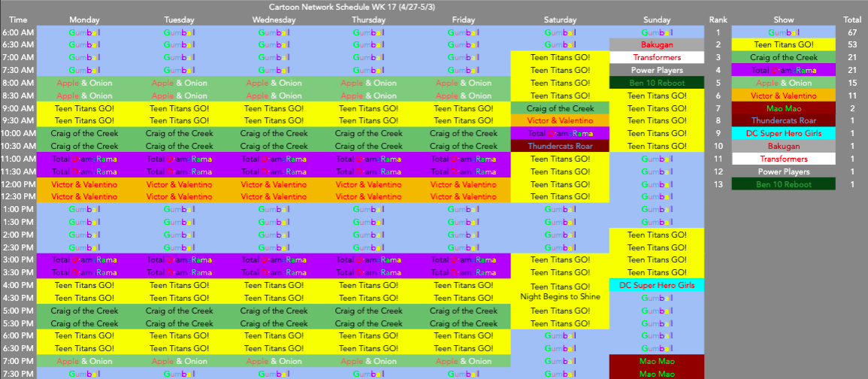Click Sunday 7:00 AM 'Transformers' schedule cell
Screen dimensions: 868x379
coord(657,57)
